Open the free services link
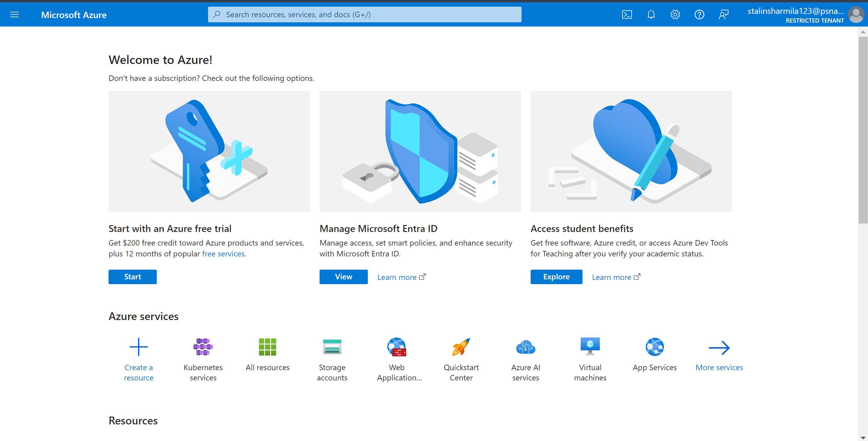Viewport: 868px width, 441px height. click(x=223, y=254)
